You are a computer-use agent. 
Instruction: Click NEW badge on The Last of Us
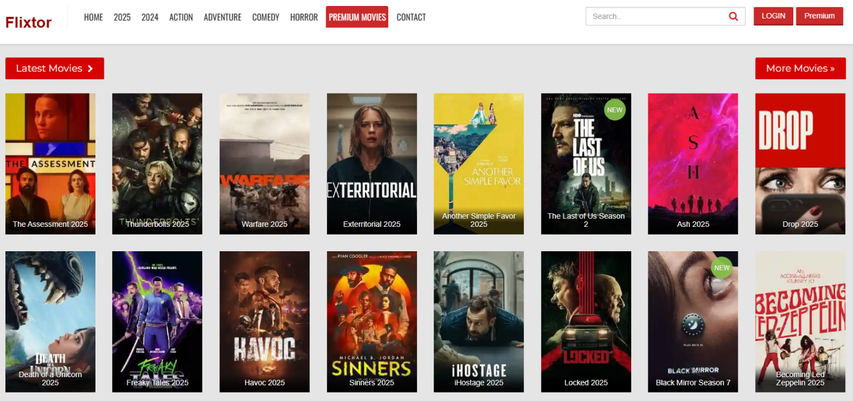click(615, 110)
